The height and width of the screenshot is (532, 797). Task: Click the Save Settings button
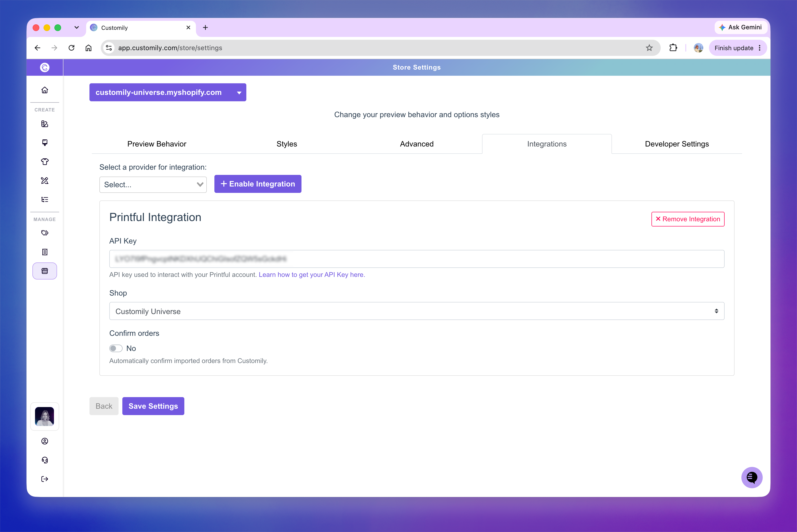[x=153, y=406]
